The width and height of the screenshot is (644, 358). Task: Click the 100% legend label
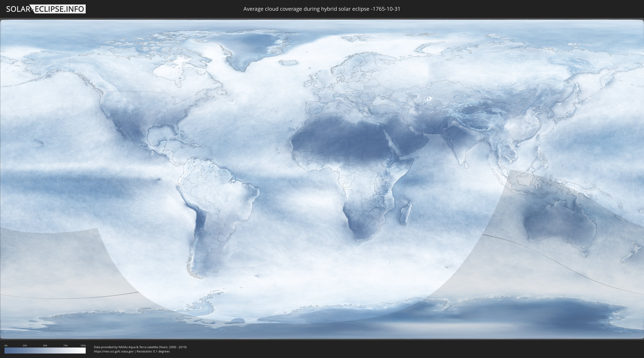coord(83,345)
